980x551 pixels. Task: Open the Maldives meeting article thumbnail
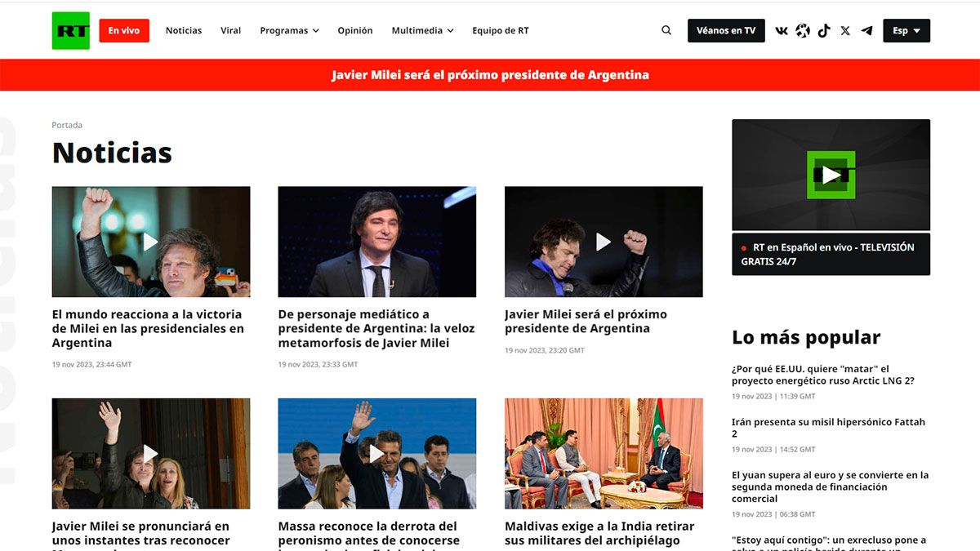pos(604,454)
